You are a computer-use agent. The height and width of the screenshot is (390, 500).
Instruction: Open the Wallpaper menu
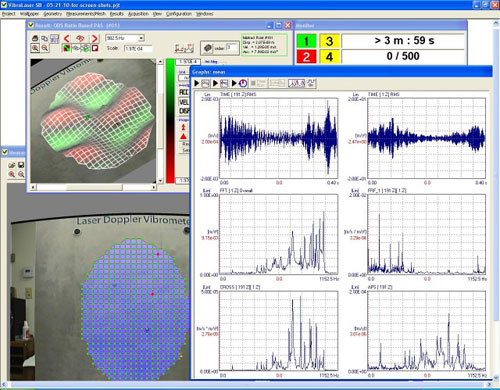point(29,14)
